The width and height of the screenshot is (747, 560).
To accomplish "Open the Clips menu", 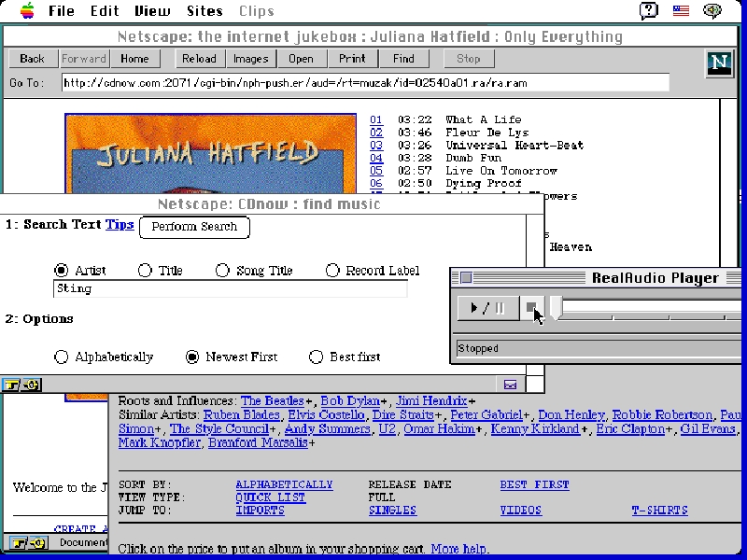I will [256, 10].
